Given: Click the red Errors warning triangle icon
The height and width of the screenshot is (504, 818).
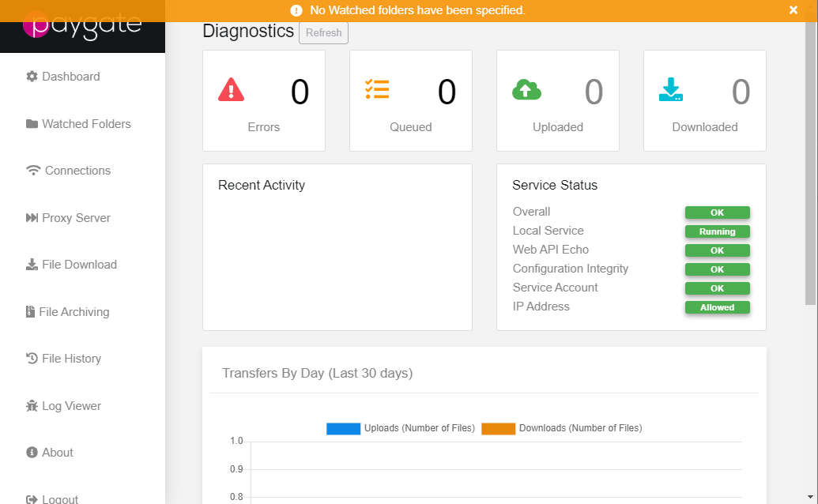Looking at the screenshot, I should pos(231,89).
